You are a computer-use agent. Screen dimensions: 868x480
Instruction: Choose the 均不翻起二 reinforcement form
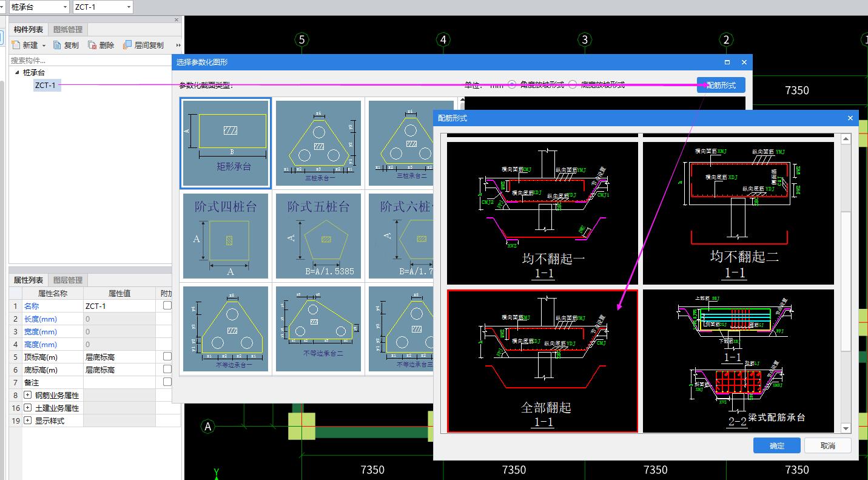[739, 213]
